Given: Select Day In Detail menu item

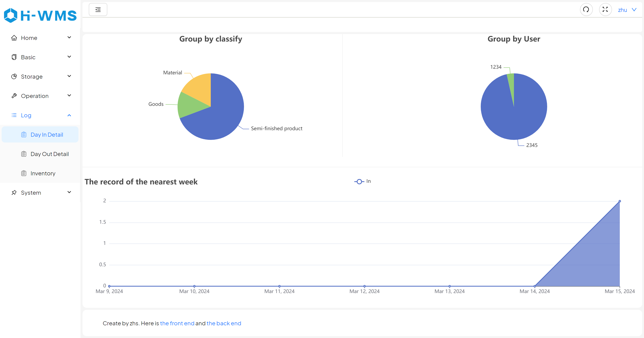Looking at the screenshot, I should tap(47, 135).
